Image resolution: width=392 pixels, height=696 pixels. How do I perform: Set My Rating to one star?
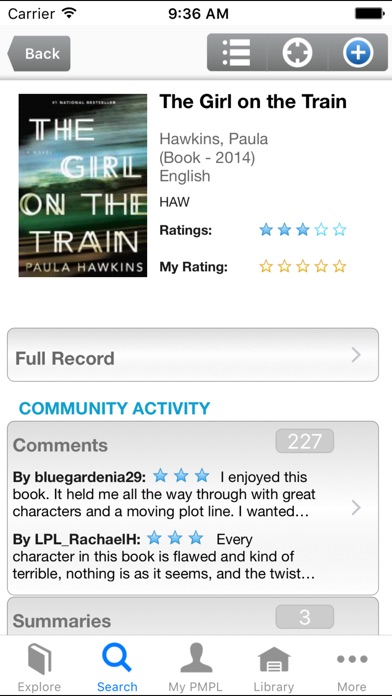266,266
